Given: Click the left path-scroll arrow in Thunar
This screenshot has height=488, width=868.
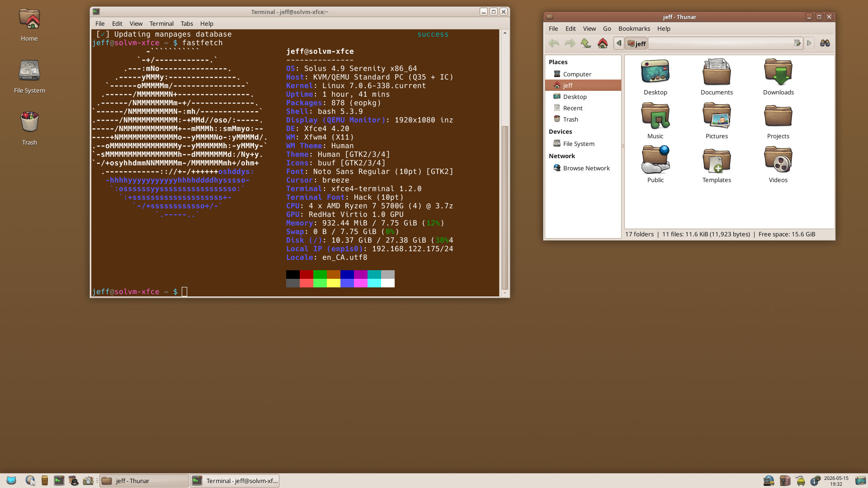Looking at the screenshot, I should 619,43.
